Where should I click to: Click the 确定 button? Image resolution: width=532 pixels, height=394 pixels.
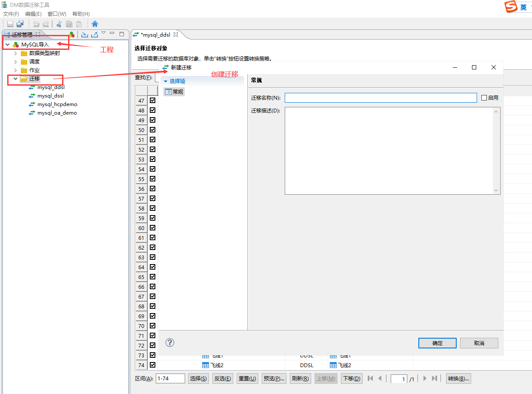[x=437, y=343]
